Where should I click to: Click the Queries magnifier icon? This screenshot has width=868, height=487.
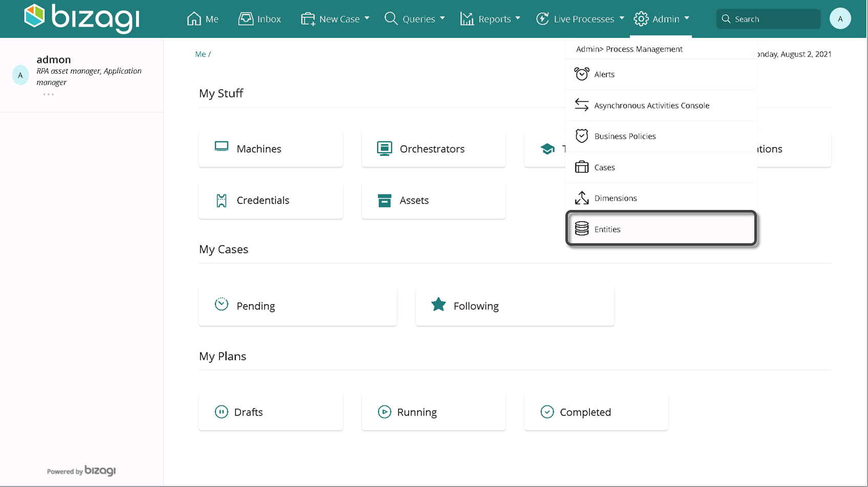tap(391, 19)
